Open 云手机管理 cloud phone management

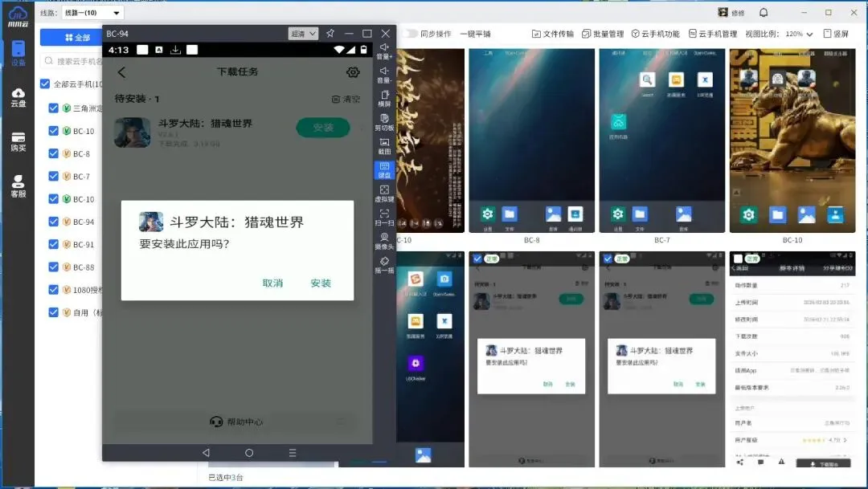tap(713, 34)
